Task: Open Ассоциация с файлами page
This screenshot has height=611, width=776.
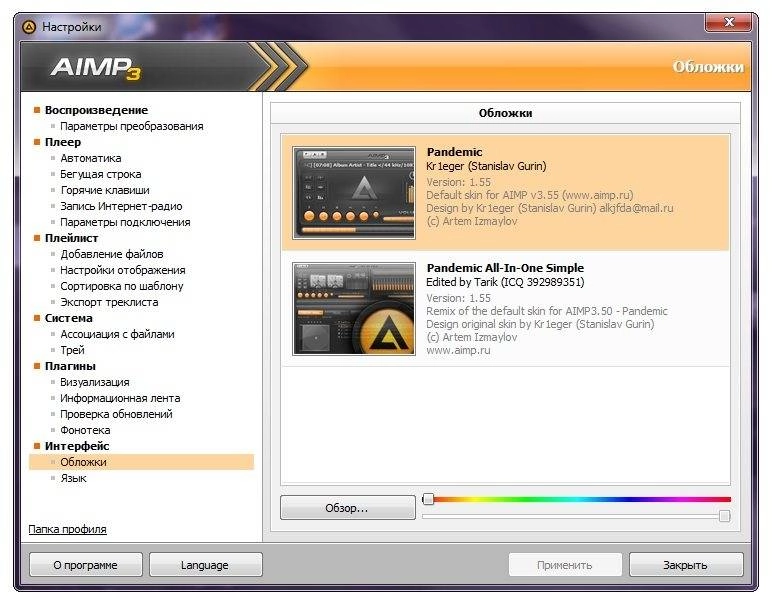Action: pos(117,334)
